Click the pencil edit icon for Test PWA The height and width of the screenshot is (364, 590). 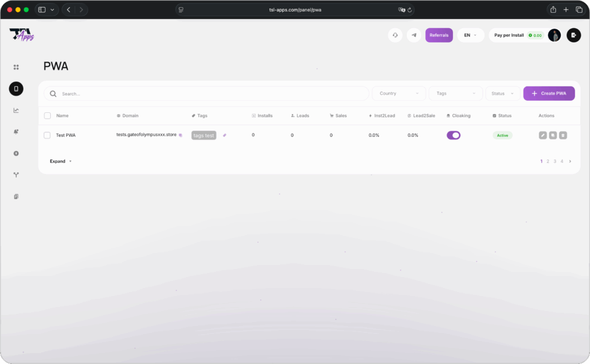[x=543, y=135]
